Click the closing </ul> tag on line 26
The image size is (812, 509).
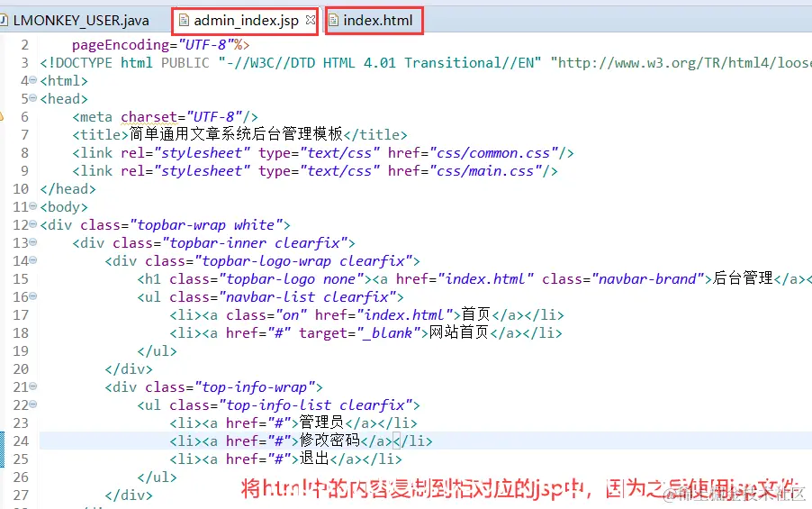[x=157, y=477]
